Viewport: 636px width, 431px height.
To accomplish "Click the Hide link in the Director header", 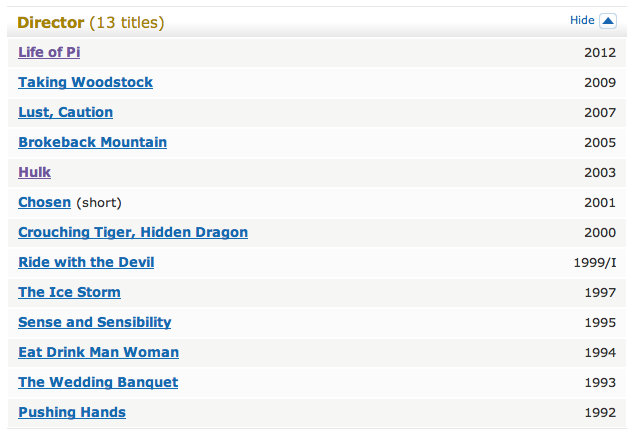I will click(582, 21).
